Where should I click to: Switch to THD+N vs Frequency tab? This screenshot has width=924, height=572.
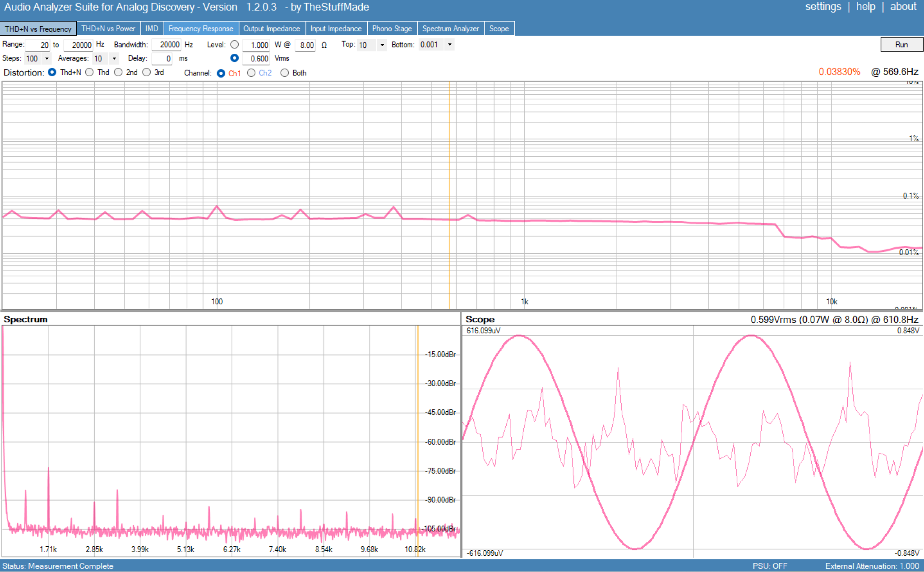(38, 28)
